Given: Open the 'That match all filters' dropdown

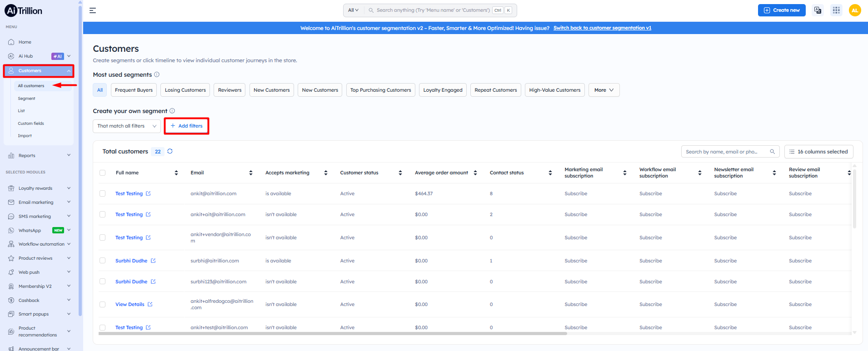Looking at the screenshot, I should [x=127, y=126].
